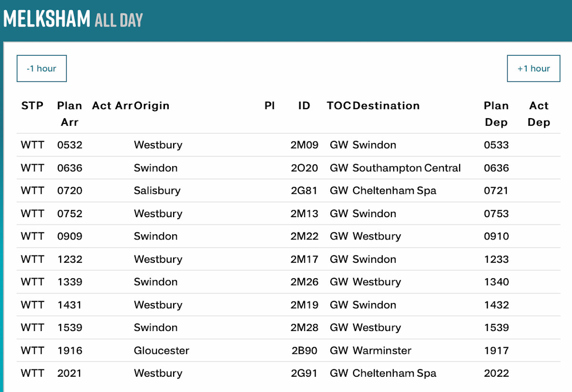Click the Destination column header
This screenshot has height=392, width=572.
[x=386, y=106]
